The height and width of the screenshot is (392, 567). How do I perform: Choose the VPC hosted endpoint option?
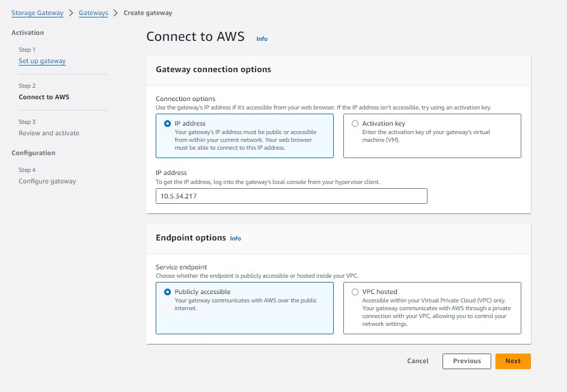(x=355, y=292)
